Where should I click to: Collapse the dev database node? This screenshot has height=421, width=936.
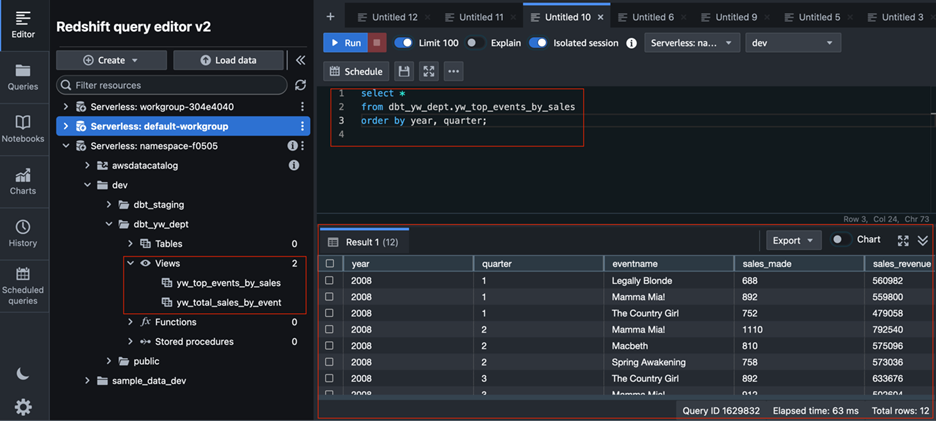[87, 185]
